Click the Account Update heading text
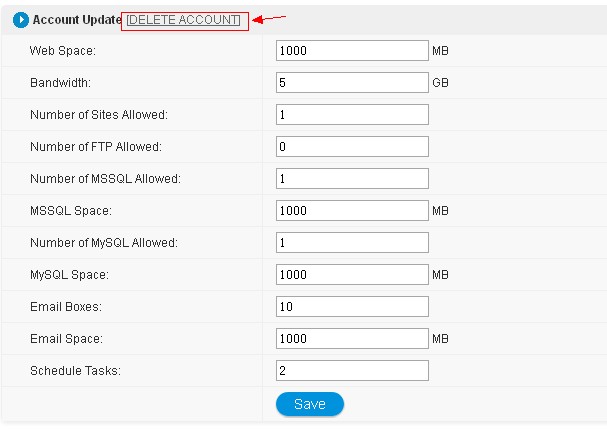The width and height of the screenshot is (607, 437). point(77,20)
